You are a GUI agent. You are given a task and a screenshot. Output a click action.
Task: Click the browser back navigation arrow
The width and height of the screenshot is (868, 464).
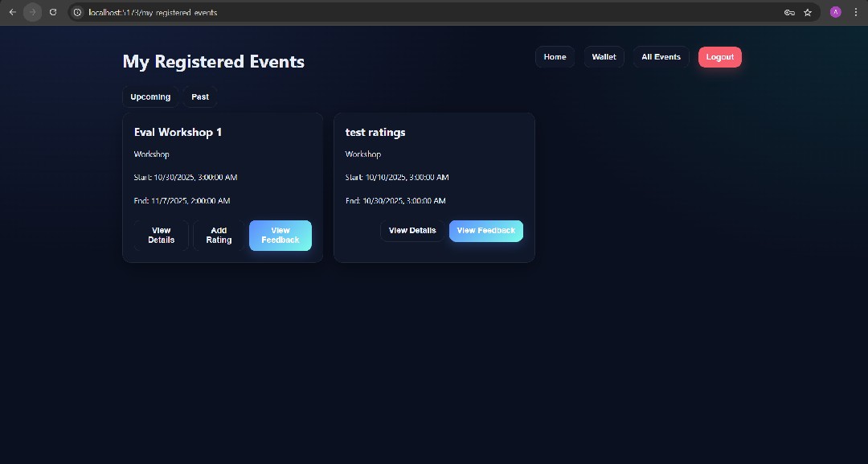[12, 12]
